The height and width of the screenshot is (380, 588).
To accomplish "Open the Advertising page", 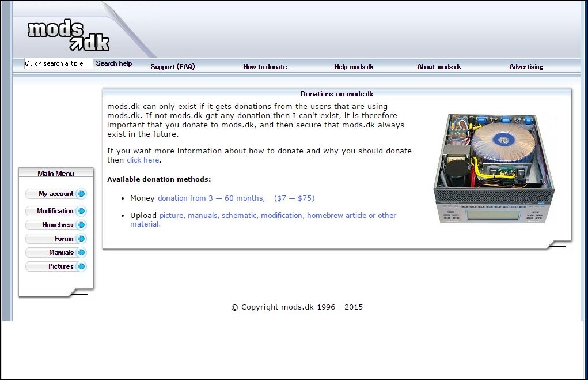I will (x=526, y=67).
